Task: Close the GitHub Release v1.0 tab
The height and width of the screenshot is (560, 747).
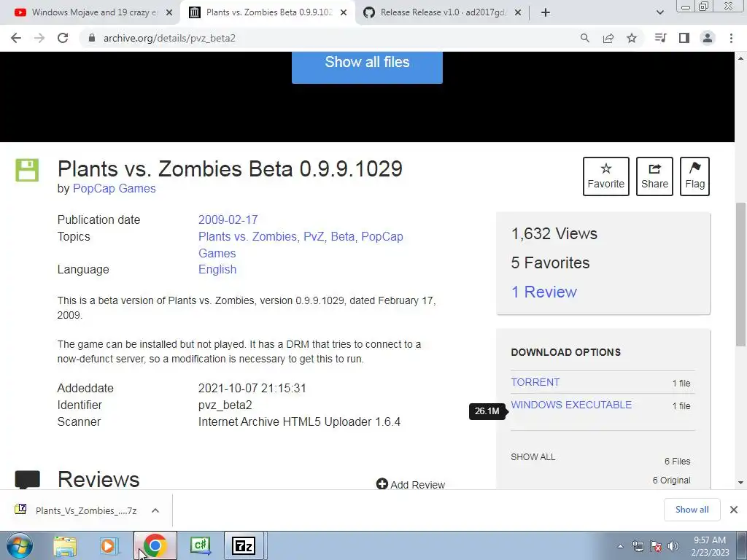Action: point(518,12)
